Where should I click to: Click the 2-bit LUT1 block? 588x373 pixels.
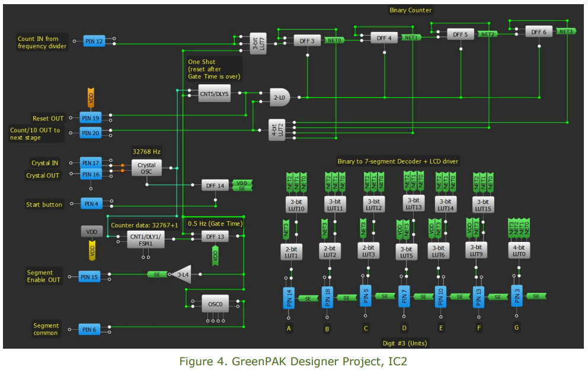point(291,252)
